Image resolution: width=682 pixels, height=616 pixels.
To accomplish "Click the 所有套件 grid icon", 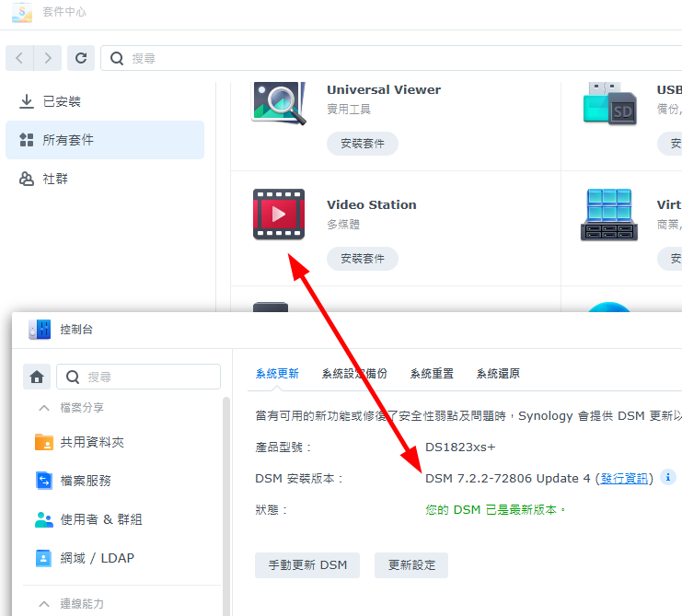I will coord(27,140).
